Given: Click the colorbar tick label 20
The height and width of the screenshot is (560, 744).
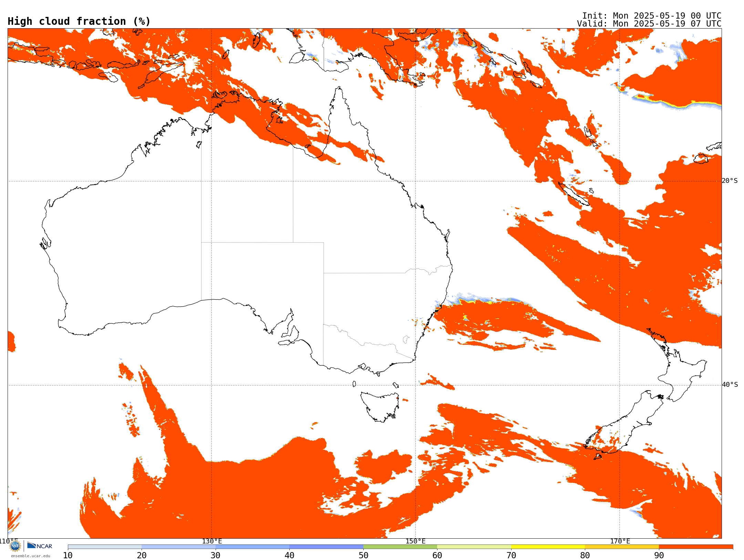Looking at the screenshot, I should [x=142, y=556].
